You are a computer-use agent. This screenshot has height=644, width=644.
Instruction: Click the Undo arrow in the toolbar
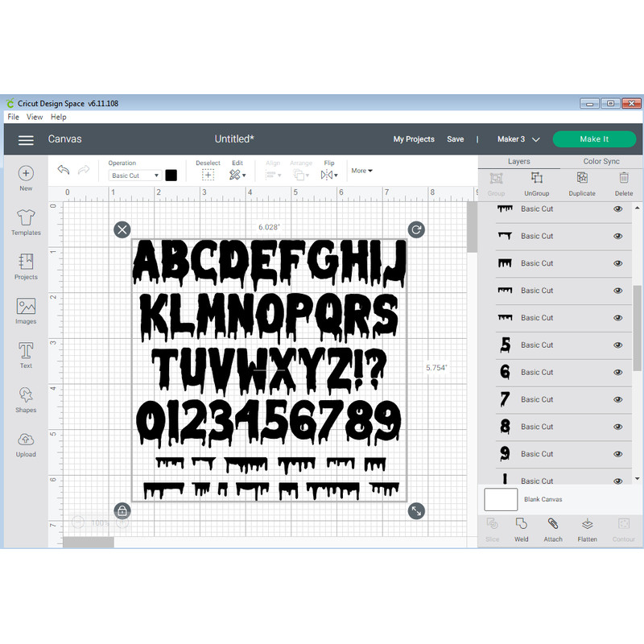[65, 170]
